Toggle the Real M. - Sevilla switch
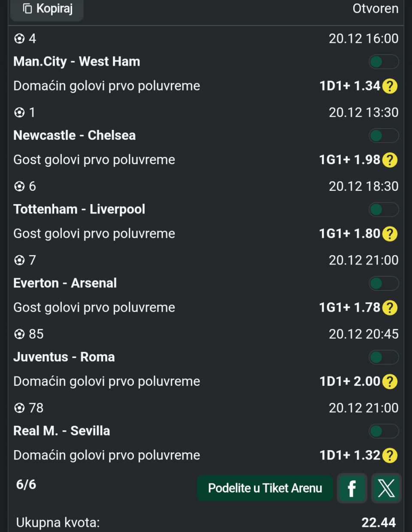Viewport: 412px width, 532px height. 384,431
